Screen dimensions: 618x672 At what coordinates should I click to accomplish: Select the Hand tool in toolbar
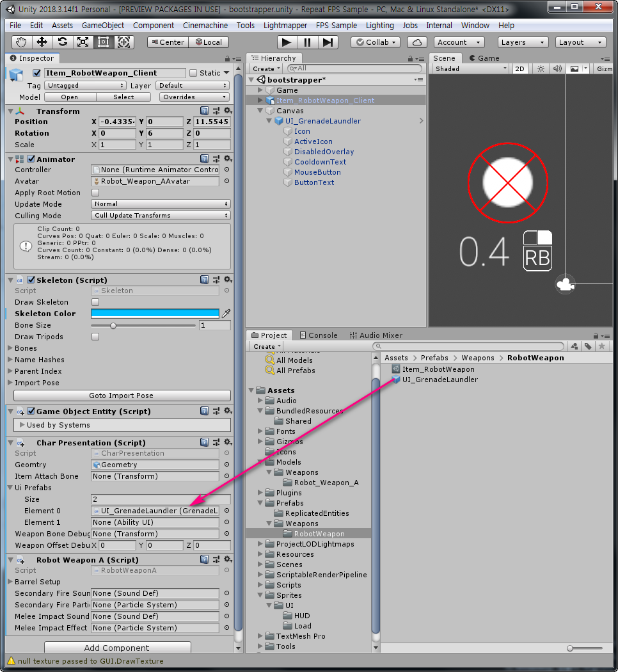coord(21,42)
